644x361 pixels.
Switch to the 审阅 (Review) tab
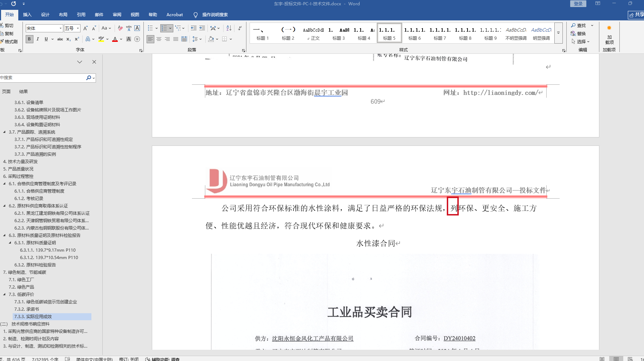pyautogui.click(x=117, y=14)
